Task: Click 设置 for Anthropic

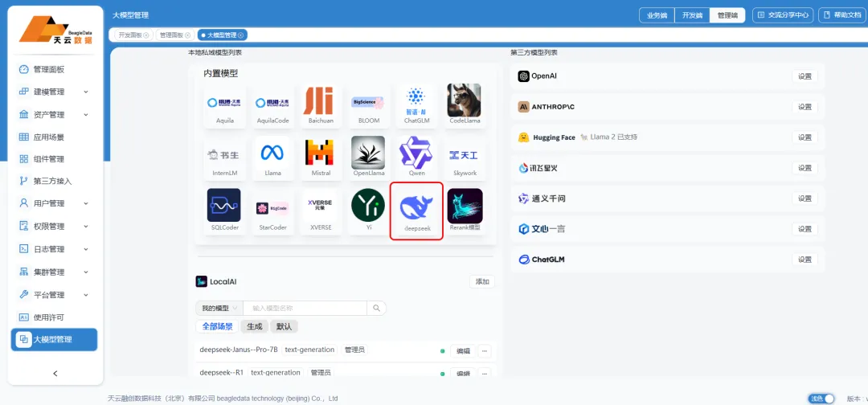Action: (x=805, y=107)
